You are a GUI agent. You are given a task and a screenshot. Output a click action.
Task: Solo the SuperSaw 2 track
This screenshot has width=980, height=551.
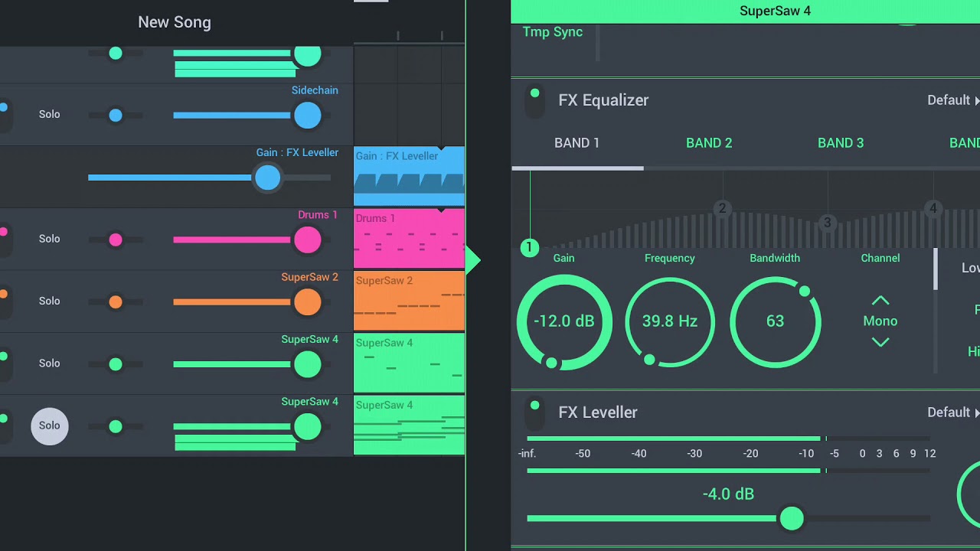(x=50, y=301)
